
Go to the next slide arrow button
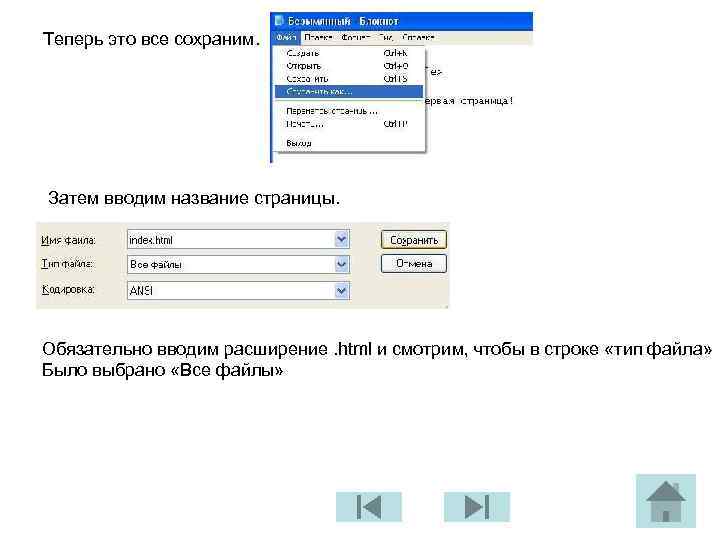click(x=477, y=506)
